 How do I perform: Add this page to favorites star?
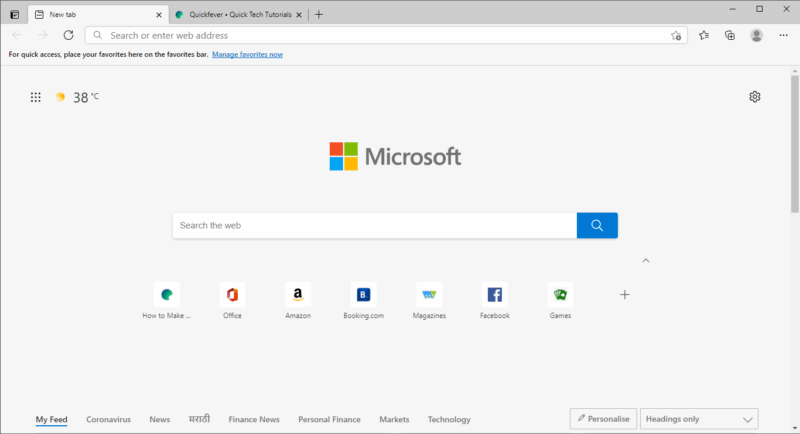(x=676, y=36)
